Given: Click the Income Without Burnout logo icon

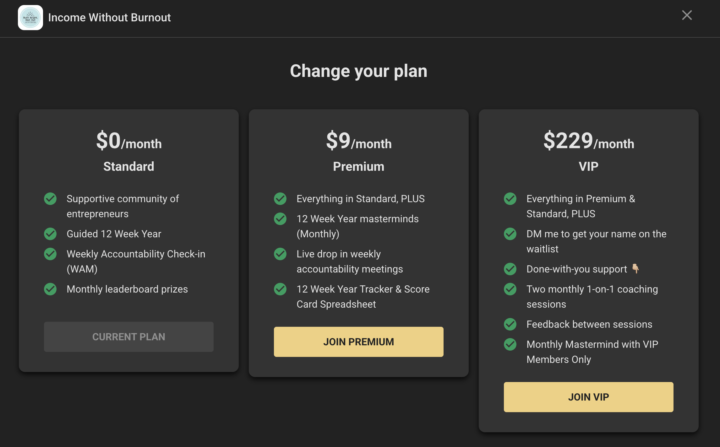Looking at the screenshot, I should [x=30, y=17].
